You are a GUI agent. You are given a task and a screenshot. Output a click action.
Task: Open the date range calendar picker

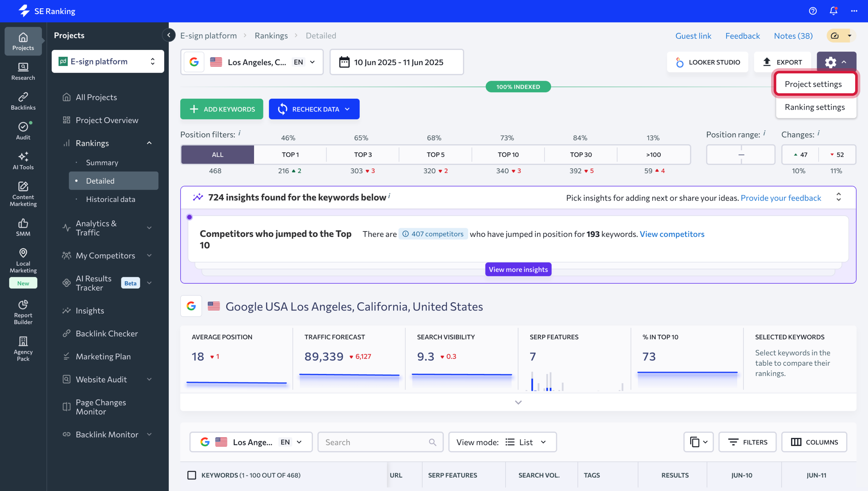click(x=396, y=62)
